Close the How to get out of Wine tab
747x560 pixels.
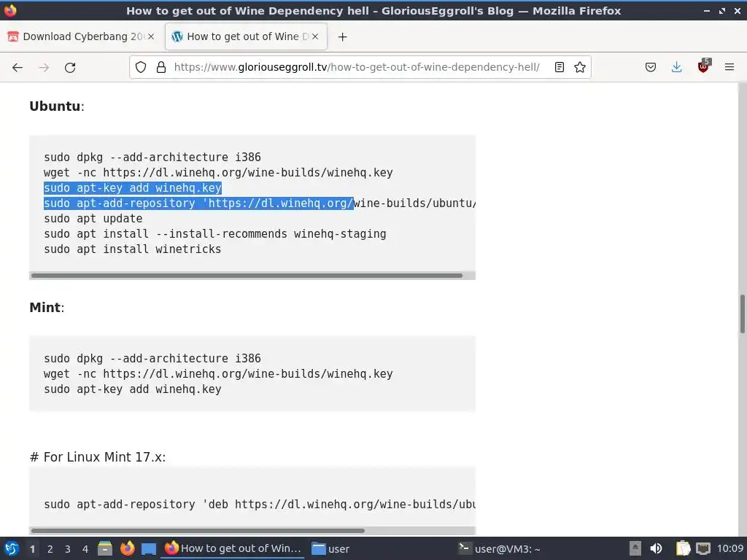pyautogui.click(x=315, y=36)
